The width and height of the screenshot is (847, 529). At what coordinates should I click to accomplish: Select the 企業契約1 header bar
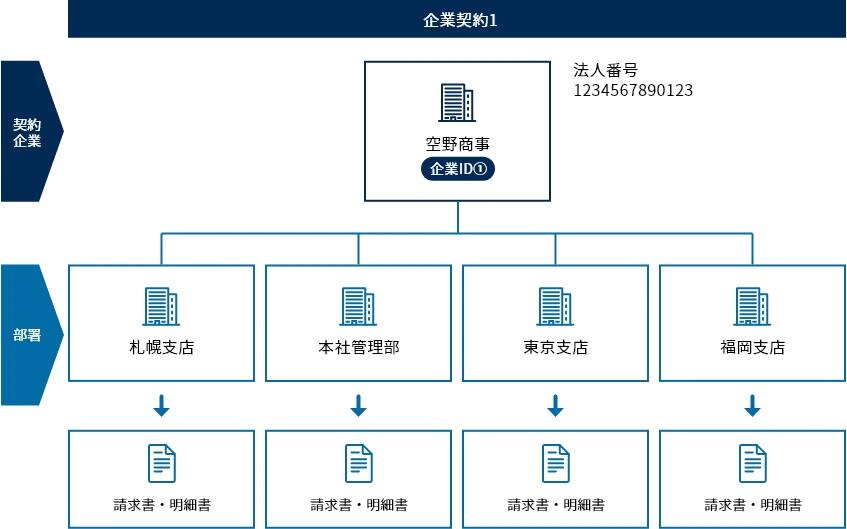[x=457, y=19]
